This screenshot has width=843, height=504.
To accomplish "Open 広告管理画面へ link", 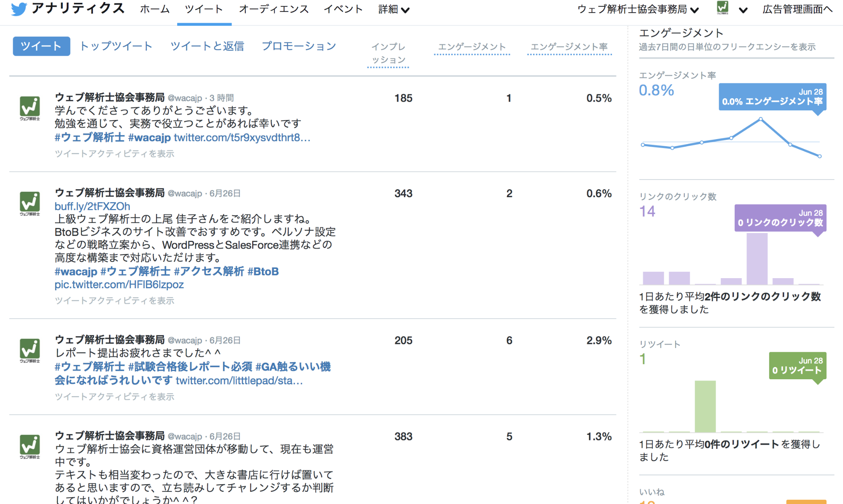I will [x=801, y=8].
